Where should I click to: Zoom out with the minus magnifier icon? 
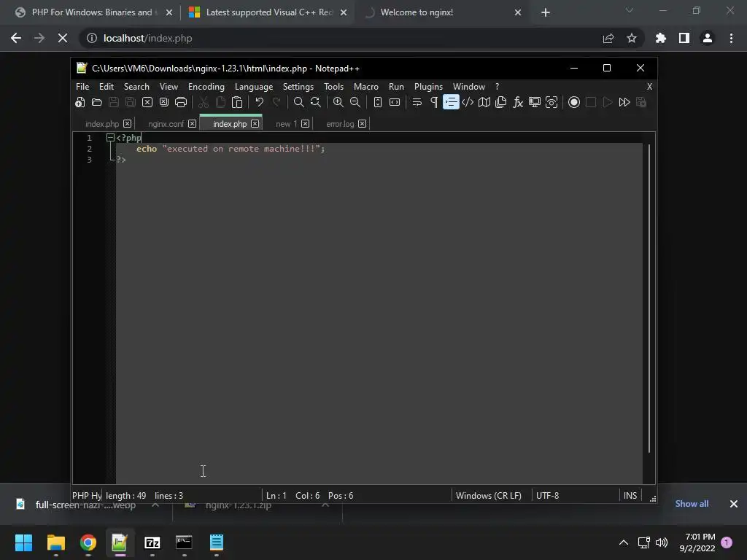(x=355, y=102)
